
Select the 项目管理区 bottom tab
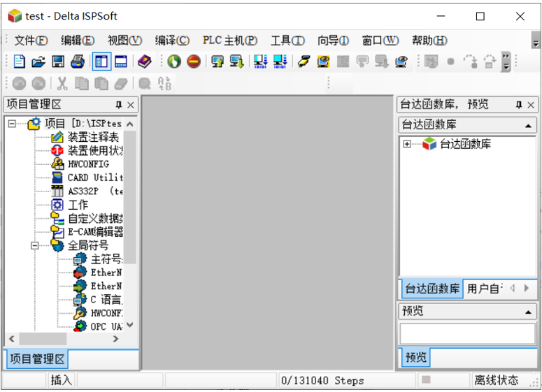[37, 359]
